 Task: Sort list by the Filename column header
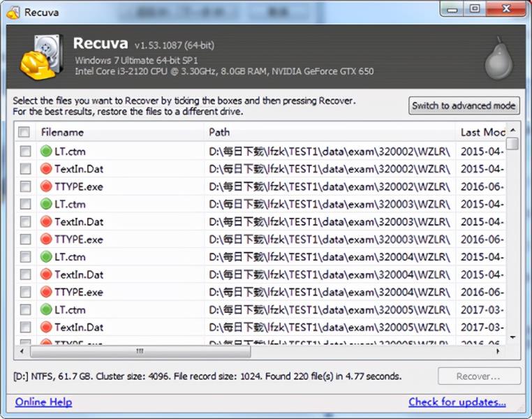62,132
